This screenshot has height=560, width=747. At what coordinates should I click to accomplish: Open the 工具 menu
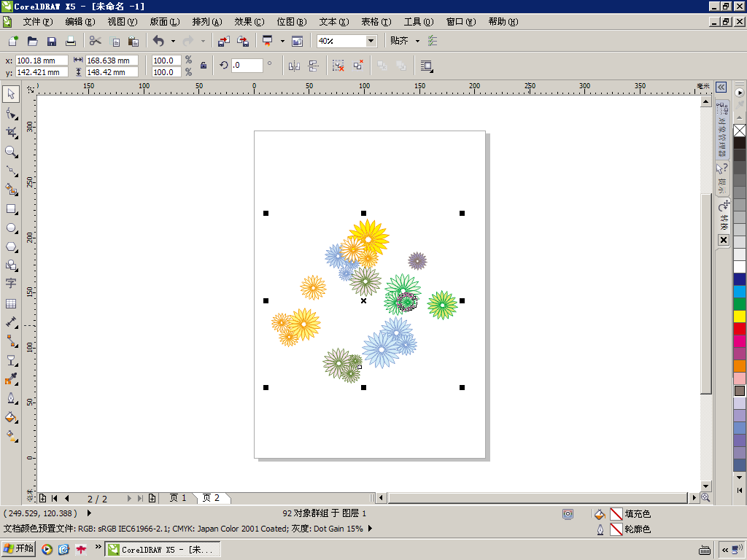pyautogui.click(x=419, y=22)
